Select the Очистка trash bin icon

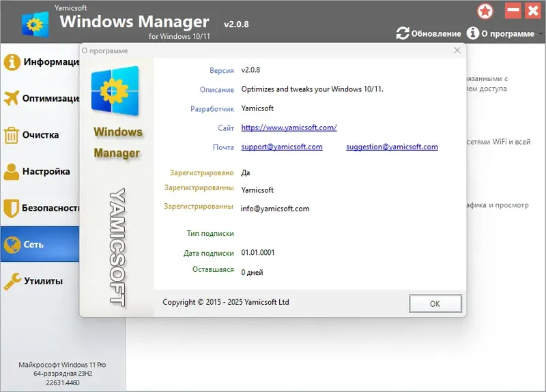pos(11,135)
